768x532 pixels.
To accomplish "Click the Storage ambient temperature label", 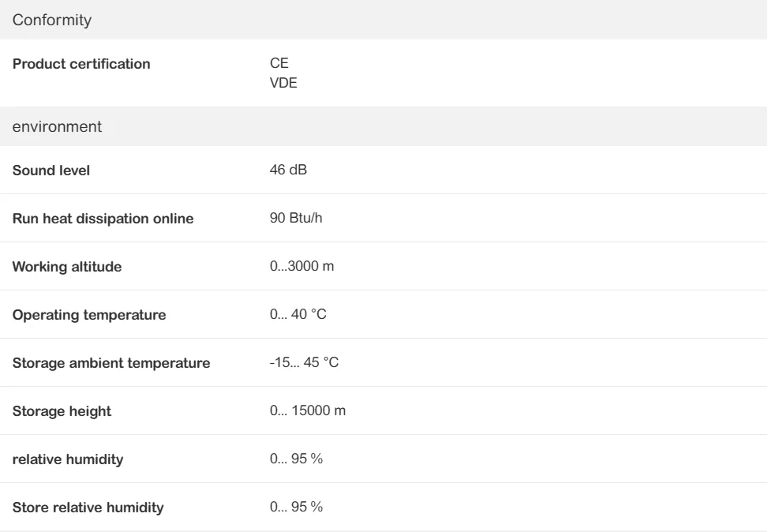I will [x=111, y=363].
